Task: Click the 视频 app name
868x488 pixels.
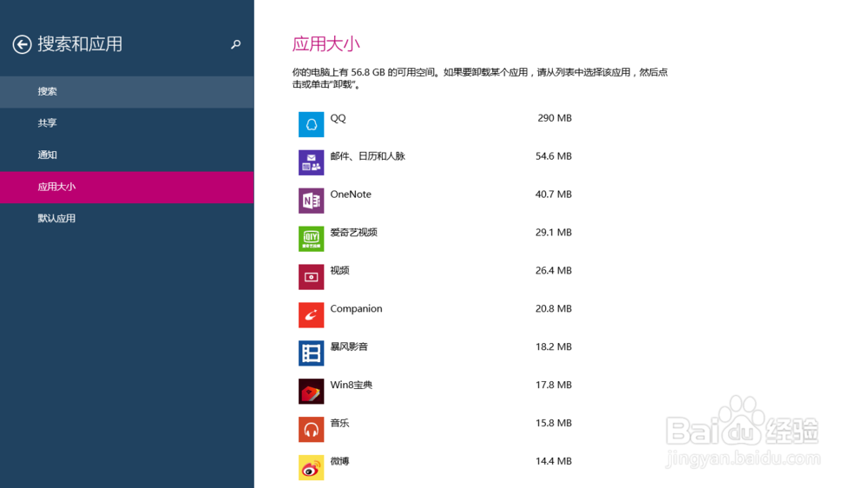Action: point(340,271)
